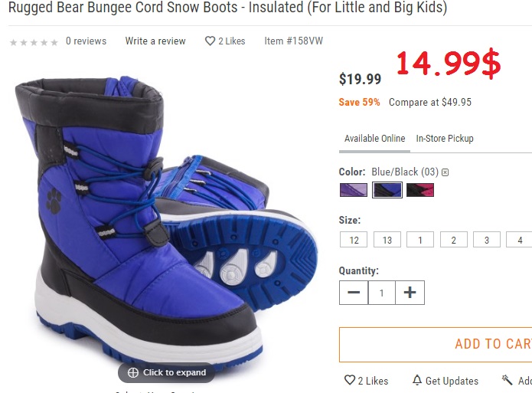Open Available Online tab
532x393 pixels.
[x=374, y=139]
